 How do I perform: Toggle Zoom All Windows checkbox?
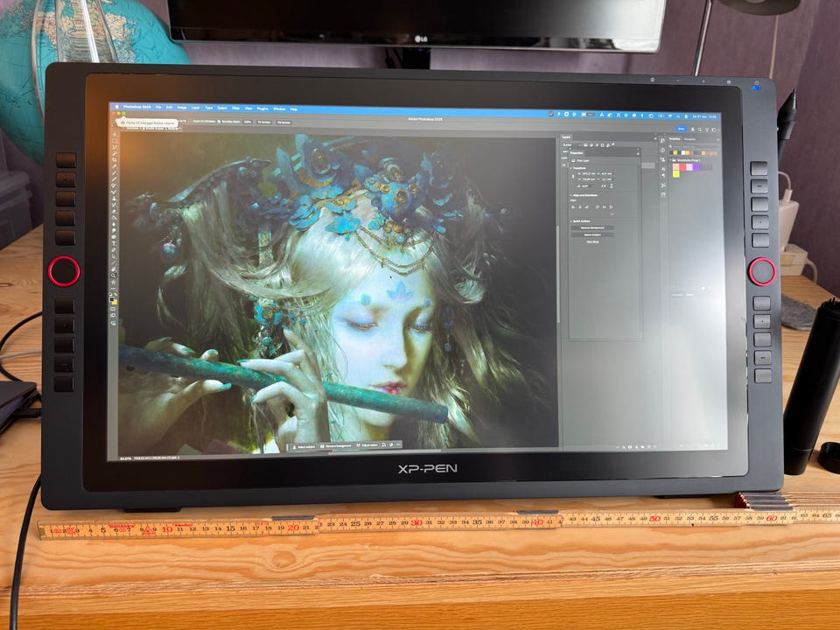[x=190, y=121]
